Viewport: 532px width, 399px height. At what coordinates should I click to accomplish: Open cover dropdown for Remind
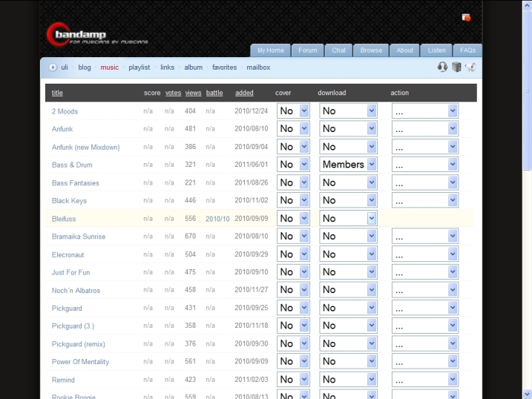coord(293,379)
